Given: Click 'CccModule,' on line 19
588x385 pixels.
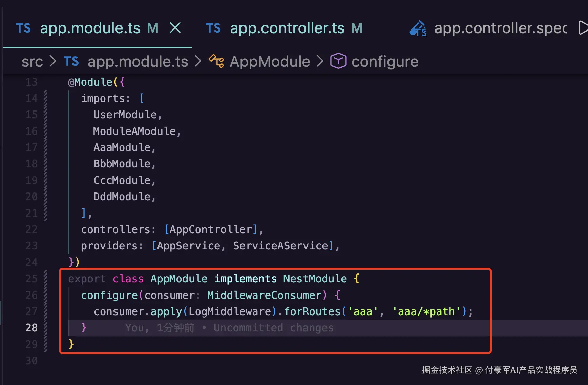Looking at the screenshot, I should 125,180.
